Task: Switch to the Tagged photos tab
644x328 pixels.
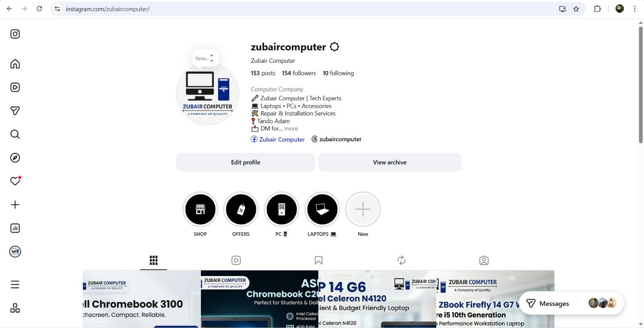Action: (484, 260)
